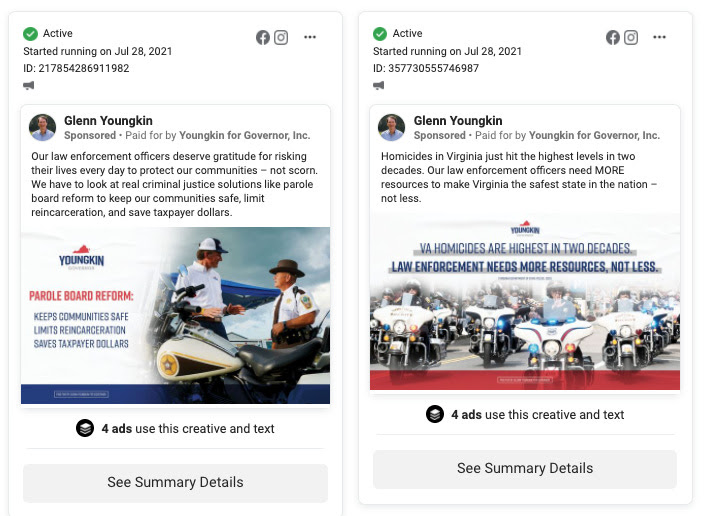The image size is (705, 516).
Task: Click 'Started running on Jul 28, 2021' on right ad
Action: coord(447,51)
